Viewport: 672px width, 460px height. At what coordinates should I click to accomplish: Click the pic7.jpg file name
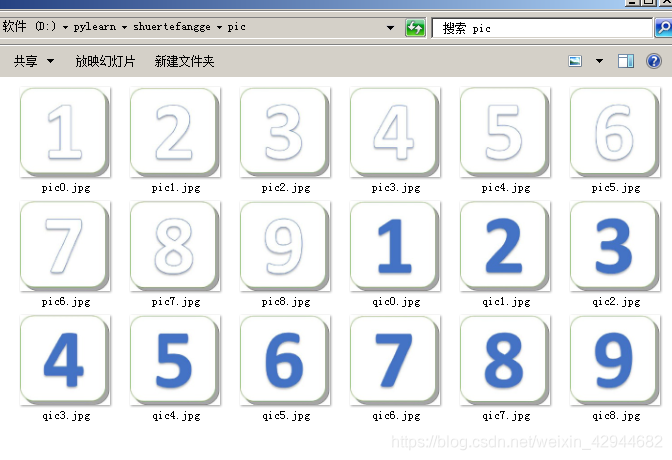pyautogui.click(x=176, y=302)
